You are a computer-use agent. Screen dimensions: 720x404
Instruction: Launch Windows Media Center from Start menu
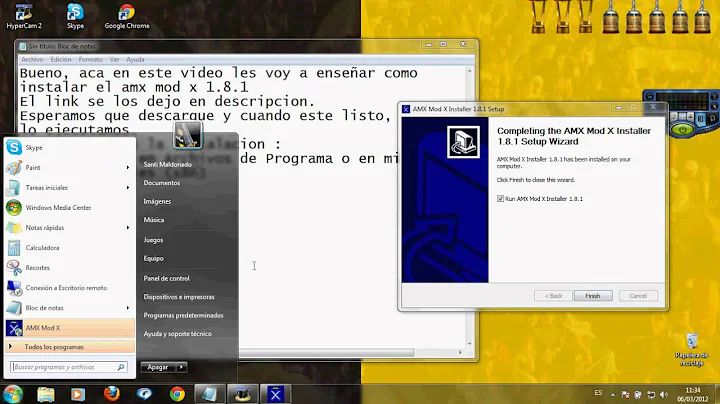coord(69,208)
